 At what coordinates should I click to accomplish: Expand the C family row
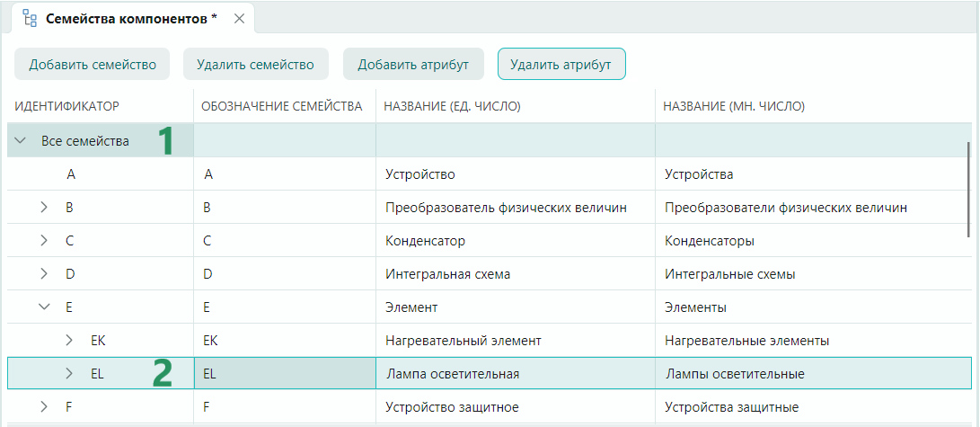pyautogui.click(x=44, y=241)
